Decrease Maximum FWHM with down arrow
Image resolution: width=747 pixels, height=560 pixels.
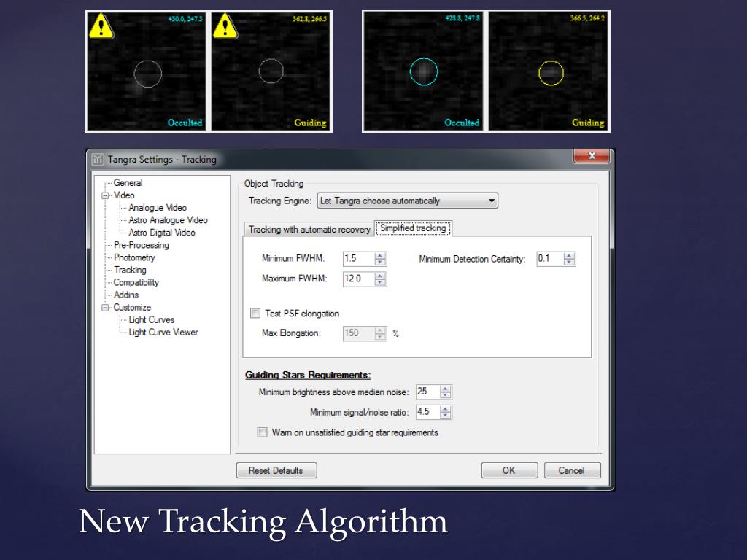[380, 282]
